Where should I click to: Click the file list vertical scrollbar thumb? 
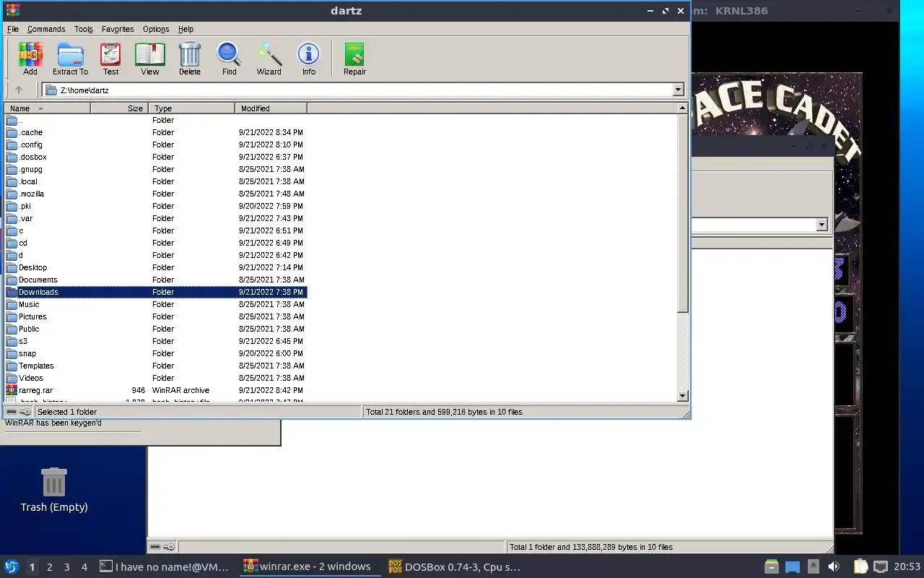(682, 213)
